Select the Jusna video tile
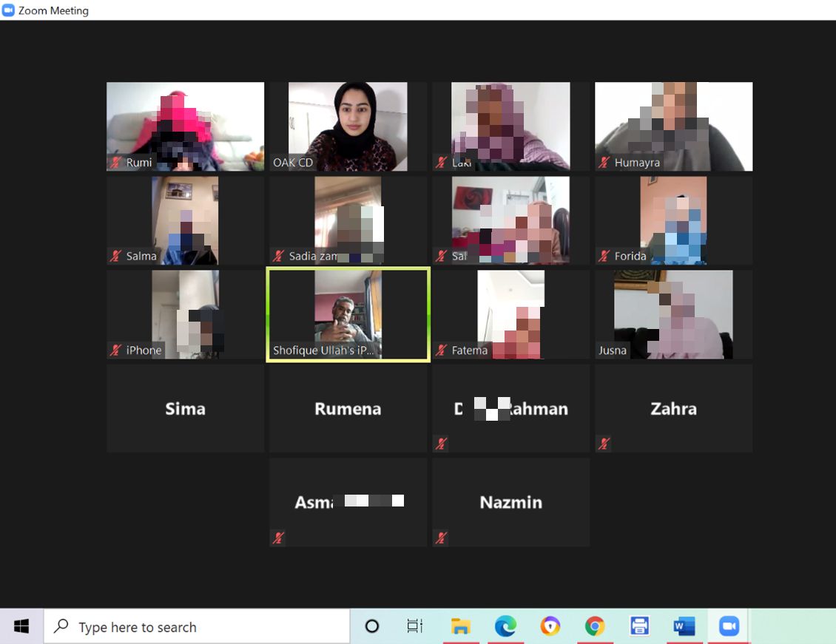 coord(673,314)
